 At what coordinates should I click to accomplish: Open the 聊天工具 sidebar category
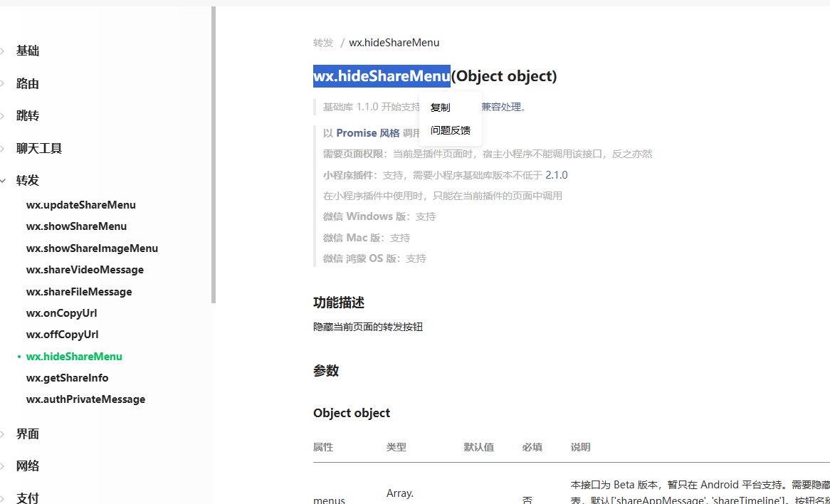(39, 148)
